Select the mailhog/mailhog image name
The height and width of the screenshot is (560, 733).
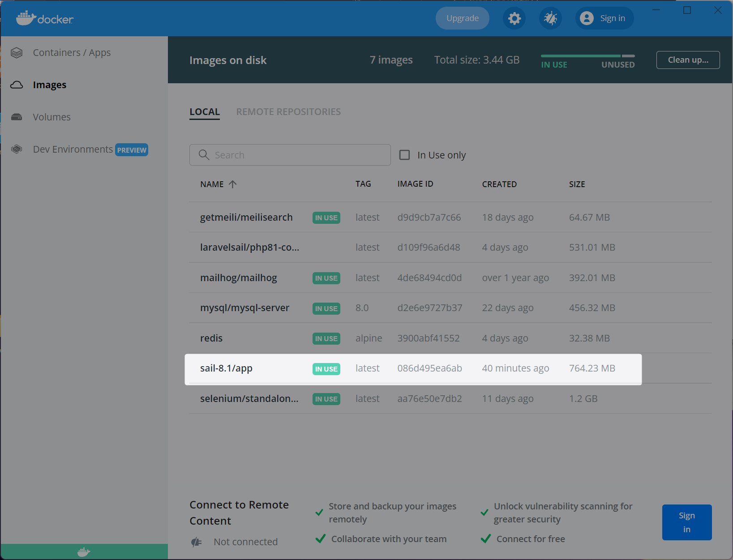(x=239, y=278)
